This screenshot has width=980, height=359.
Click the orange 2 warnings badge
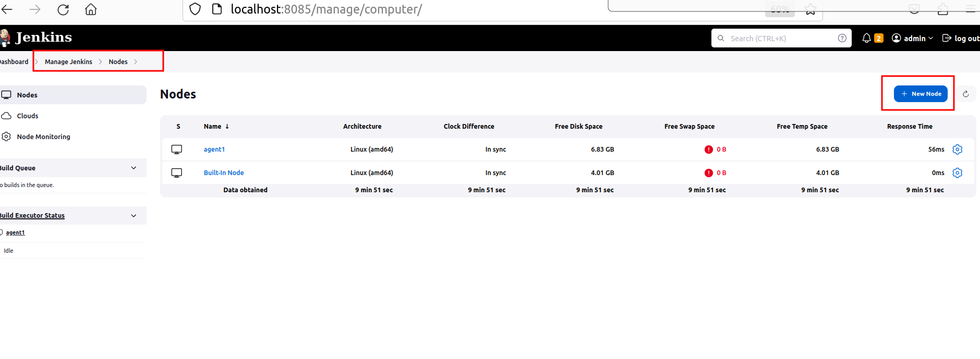pyautogui.click(x=879, y=38)
